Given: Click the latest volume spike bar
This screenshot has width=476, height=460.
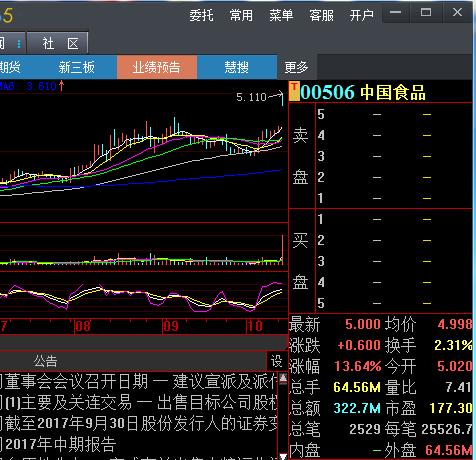Looking at the screenshot, I should [283, 250].
